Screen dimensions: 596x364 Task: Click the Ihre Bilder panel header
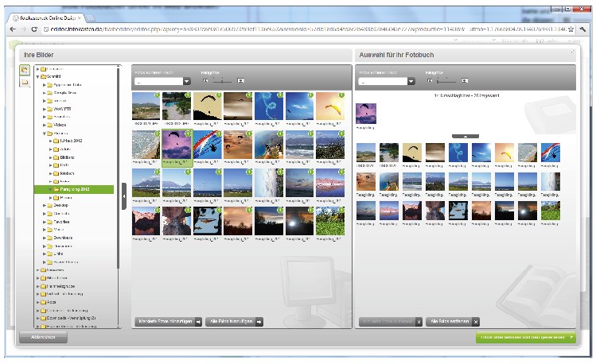185,55
